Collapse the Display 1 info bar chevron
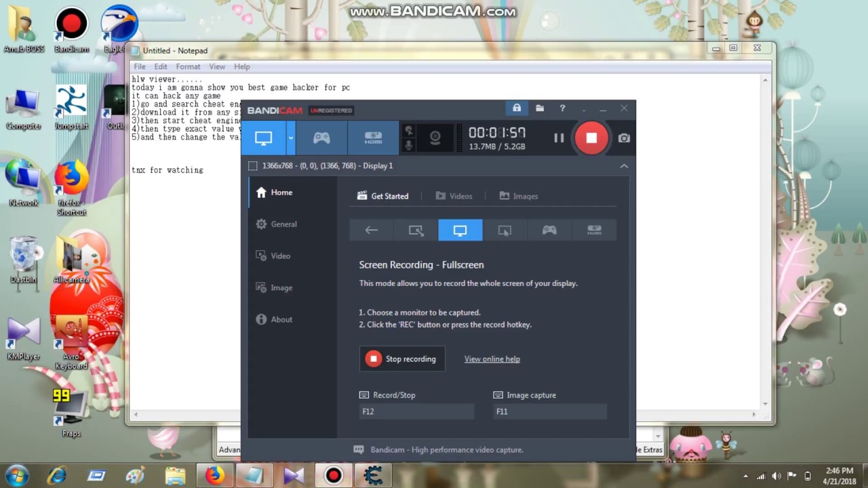 (x=624, y=165)
